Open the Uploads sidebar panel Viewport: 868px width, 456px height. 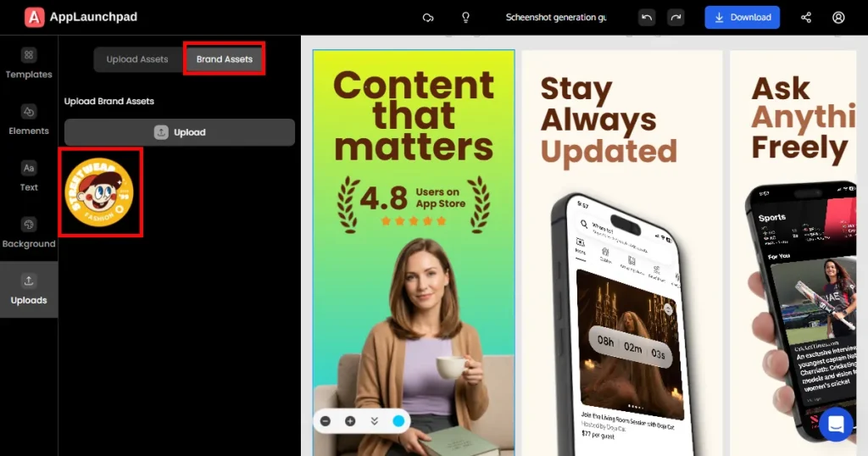[x=29, y=289]
